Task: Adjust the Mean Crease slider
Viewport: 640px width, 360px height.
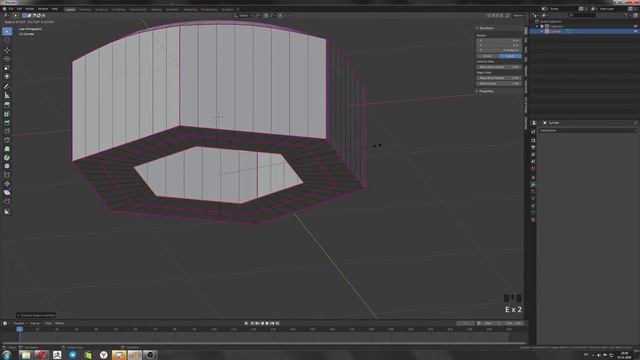Action: coord(499,83)
